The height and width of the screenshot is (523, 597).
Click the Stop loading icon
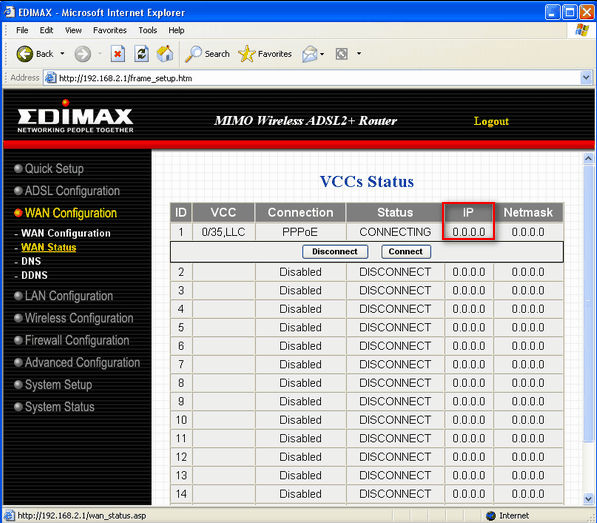(x=118, y=54)
